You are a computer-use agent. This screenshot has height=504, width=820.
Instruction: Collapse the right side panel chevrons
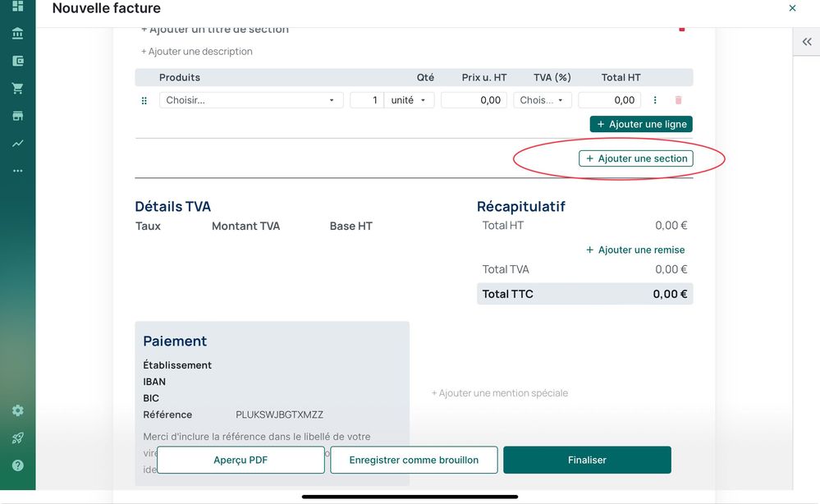(x=806, y=42)
